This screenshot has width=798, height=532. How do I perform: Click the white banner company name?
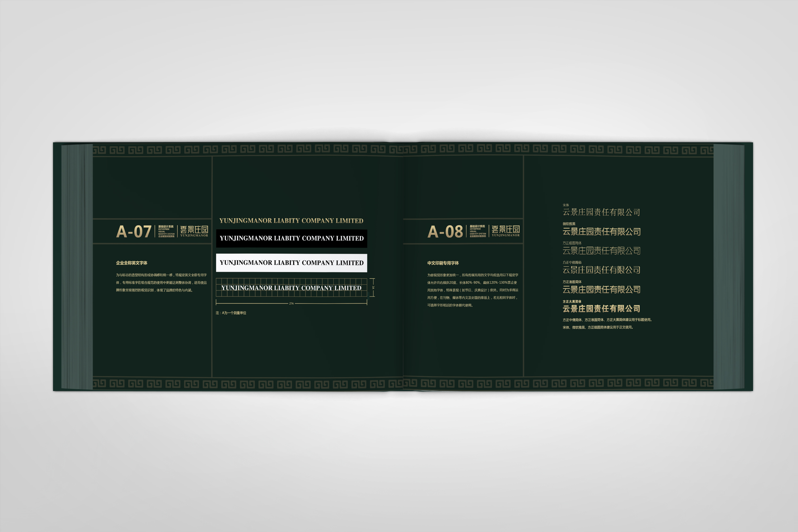292,263
